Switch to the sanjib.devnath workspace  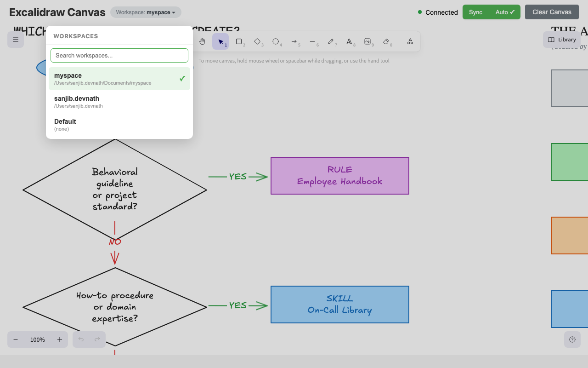[119, 101]
